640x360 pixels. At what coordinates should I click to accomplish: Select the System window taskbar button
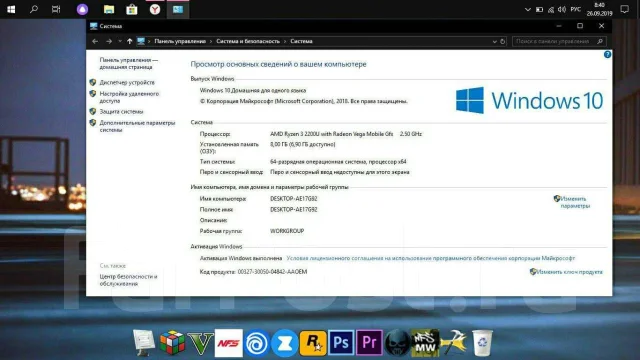coord(178,9)
